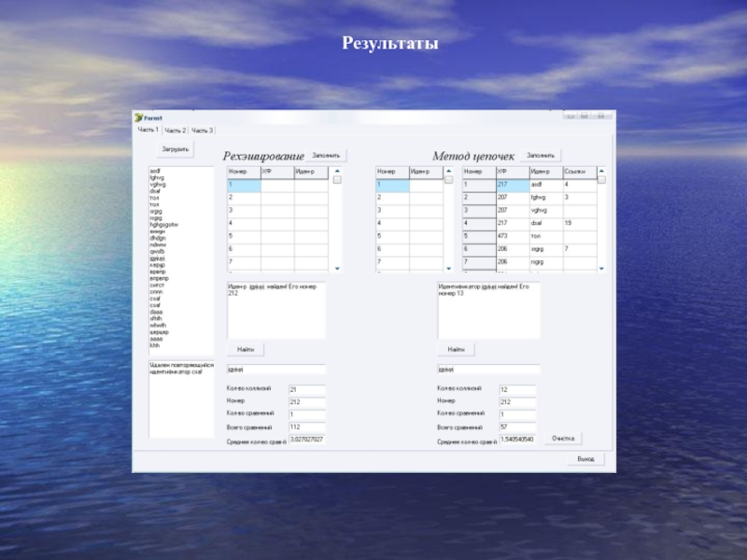This screenshot has width=747, height=560.
Task: Click the collisions field showing 21
Action: [307, 389]
